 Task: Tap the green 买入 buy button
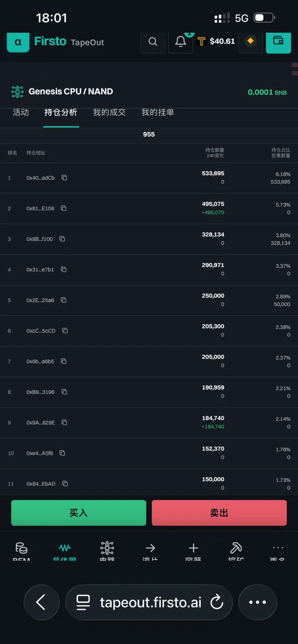(78, 513)
